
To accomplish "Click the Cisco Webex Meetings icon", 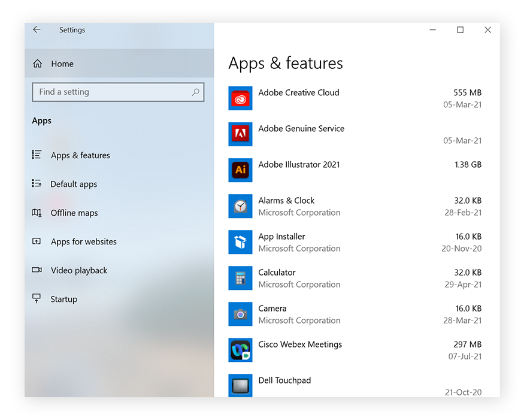I will (240, 350).
